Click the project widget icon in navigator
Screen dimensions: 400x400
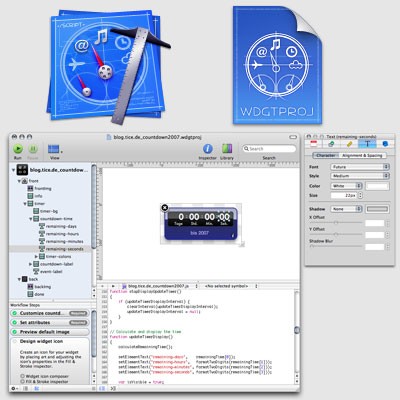[x=22, y=170]
